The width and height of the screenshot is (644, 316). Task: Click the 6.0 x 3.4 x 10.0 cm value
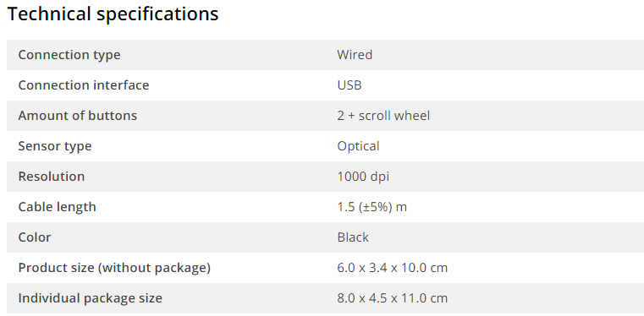tap(392, 268)
